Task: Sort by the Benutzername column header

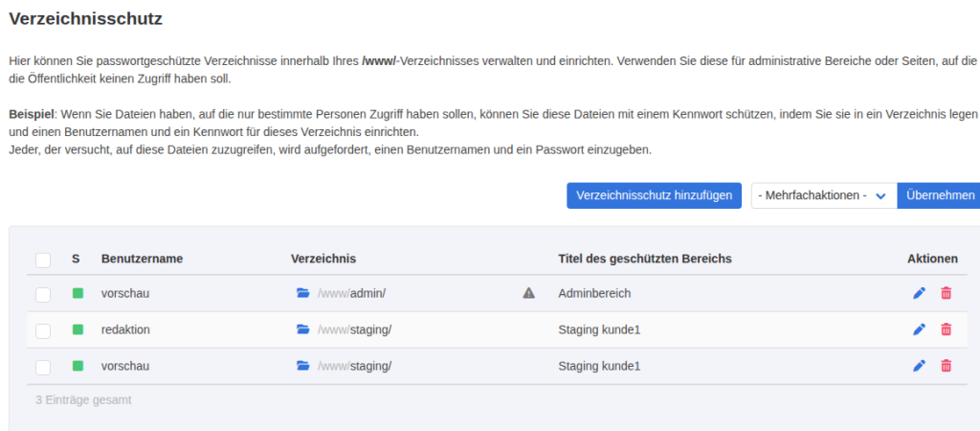Action: 142,259
